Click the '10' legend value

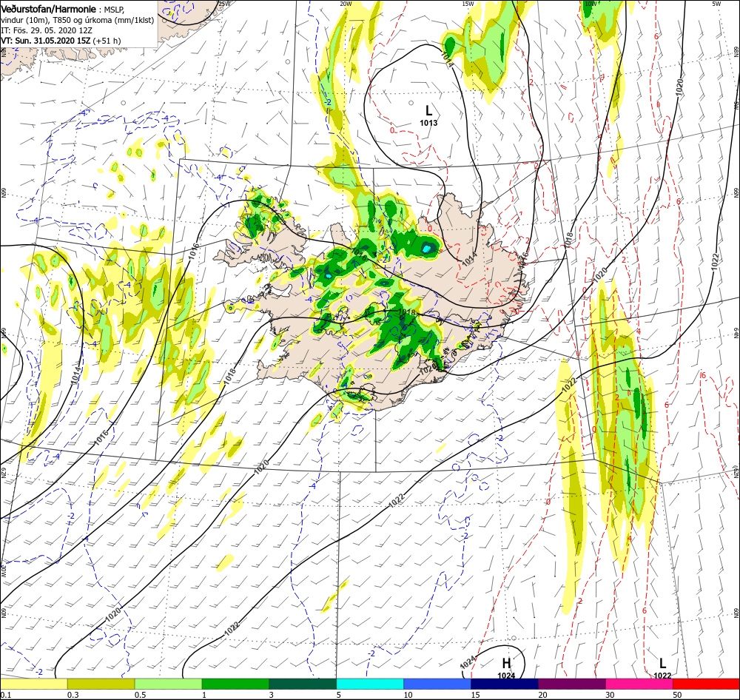point(408,695)
